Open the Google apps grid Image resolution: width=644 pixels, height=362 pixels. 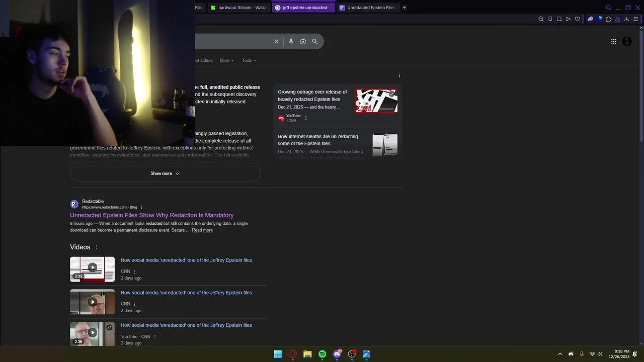(613, 42)
